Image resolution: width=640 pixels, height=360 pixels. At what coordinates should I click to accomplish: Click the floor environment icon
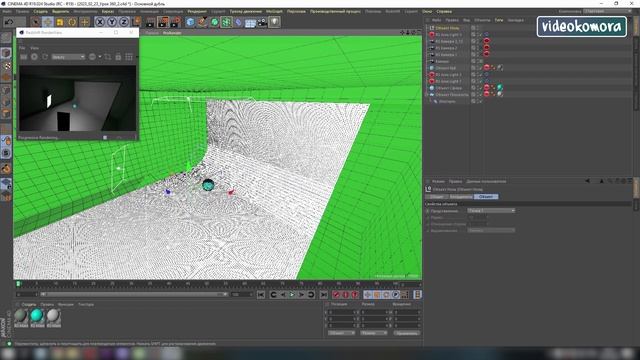click(250, 22)
